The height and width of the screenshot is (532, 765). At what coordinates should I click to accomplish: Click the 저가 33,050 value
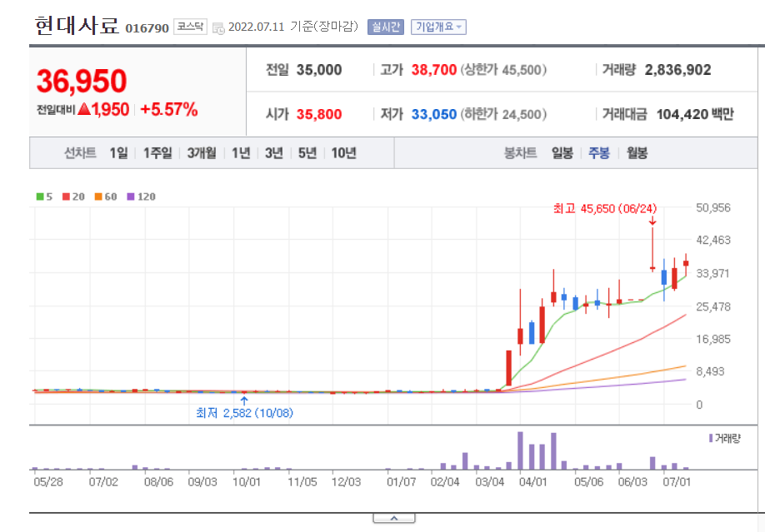(433, 114)
